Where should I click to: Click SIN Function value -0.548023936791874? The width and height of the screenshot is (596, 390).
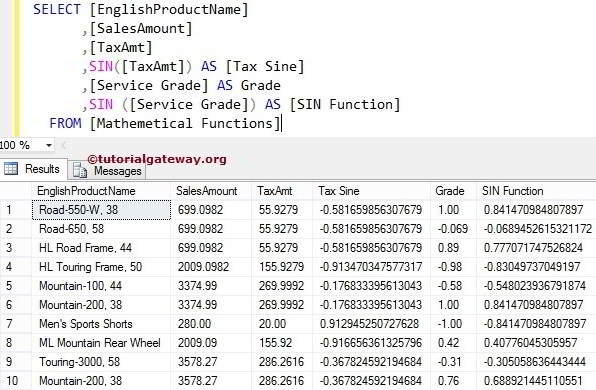(534, 286)
